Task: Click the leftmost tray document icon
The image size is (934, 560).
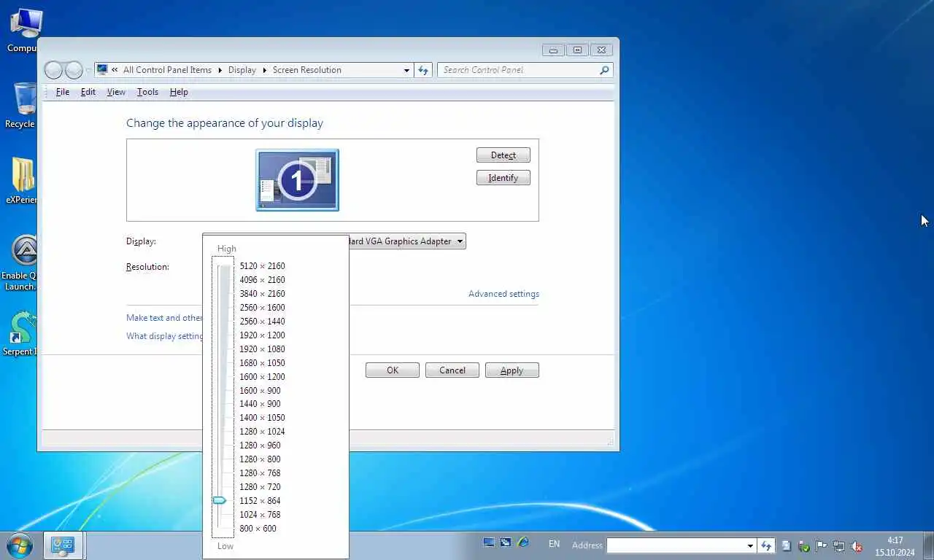Action: tap(786, 545)
